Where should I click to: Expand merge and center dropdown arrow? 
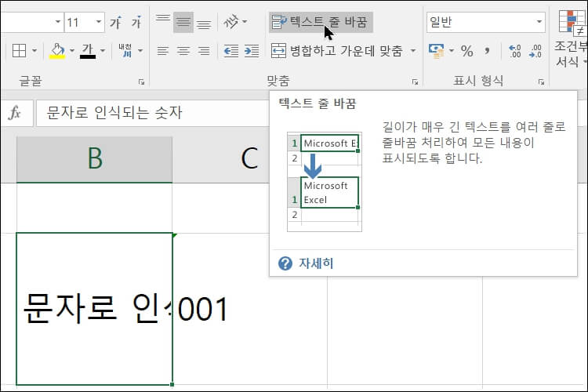413,51
